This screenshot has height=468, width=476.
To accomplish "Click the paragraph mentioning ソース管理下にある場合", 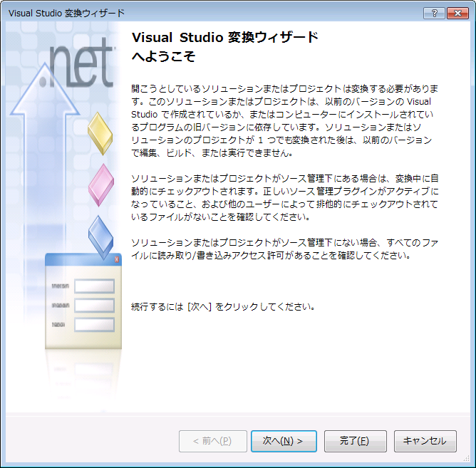I will coord(285,197).
